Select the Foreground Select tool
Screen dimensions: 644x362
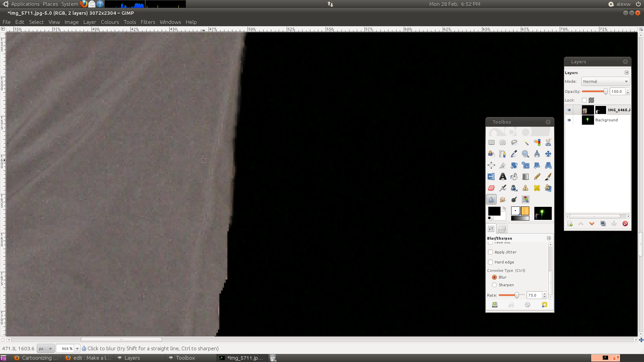click(x=491, y=154)
